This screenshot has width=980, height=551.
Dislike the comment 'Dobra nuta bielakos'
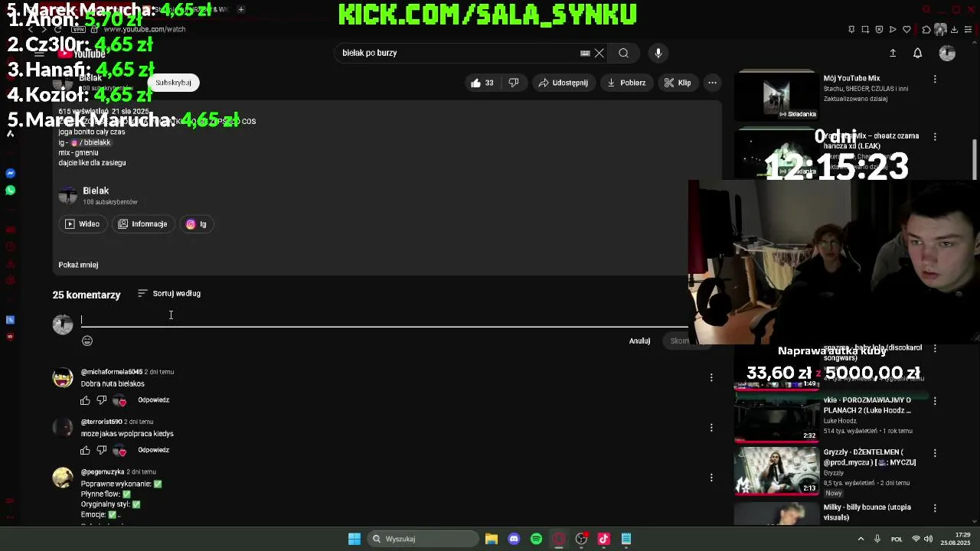pos(102,400)
